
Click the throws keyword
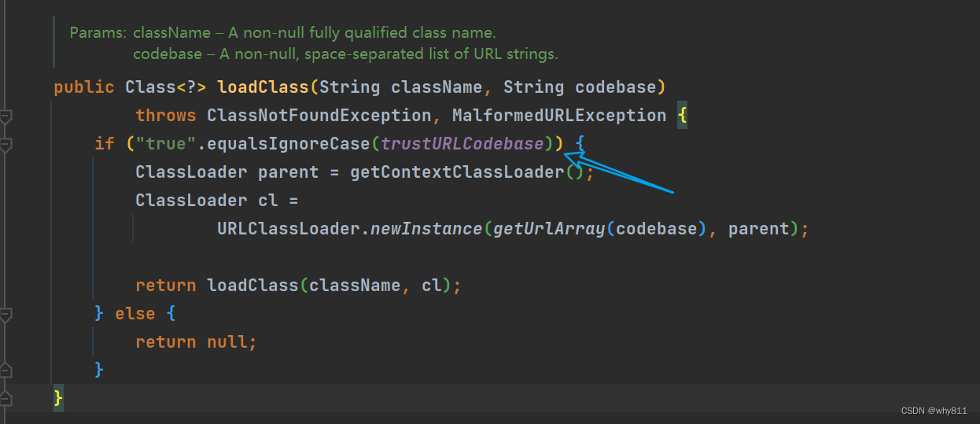[x=166, y=116]
